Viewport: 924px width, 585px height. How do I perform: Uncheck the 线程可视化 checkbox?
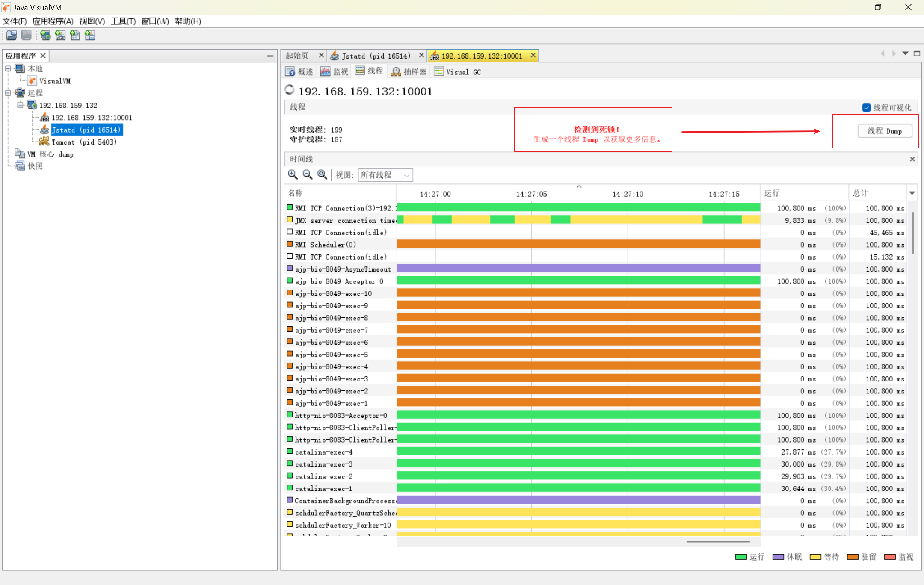click(866, 108)
